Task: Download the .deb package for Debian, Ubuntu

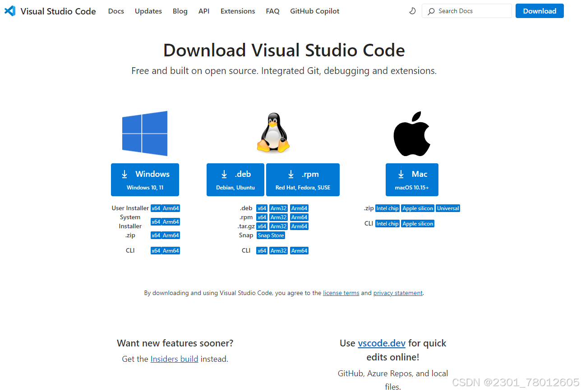Action: [x=235, y=180]
